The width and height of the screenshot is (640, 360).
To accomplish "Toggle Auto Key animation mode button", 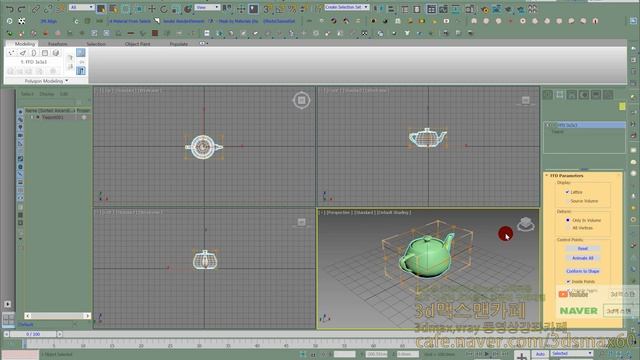I will click(x=540, y=354).
